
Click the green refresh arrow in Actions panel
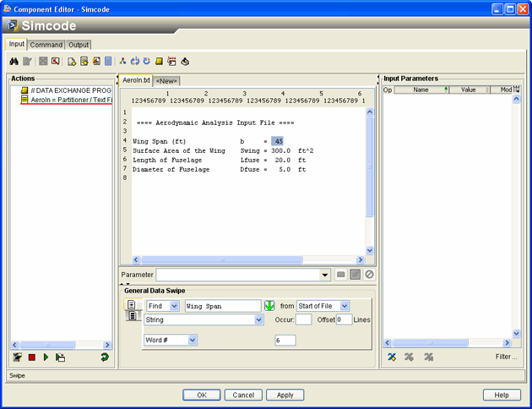click(105, 358)
